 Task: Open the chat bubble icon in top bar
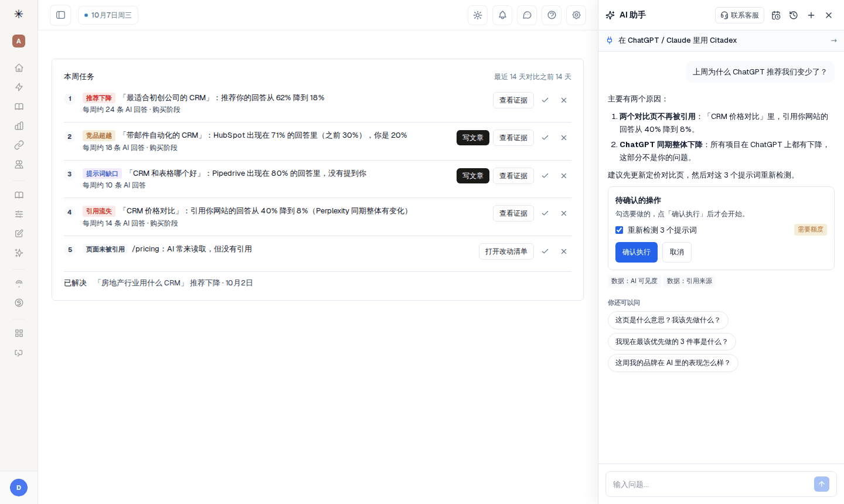point(527,15)
